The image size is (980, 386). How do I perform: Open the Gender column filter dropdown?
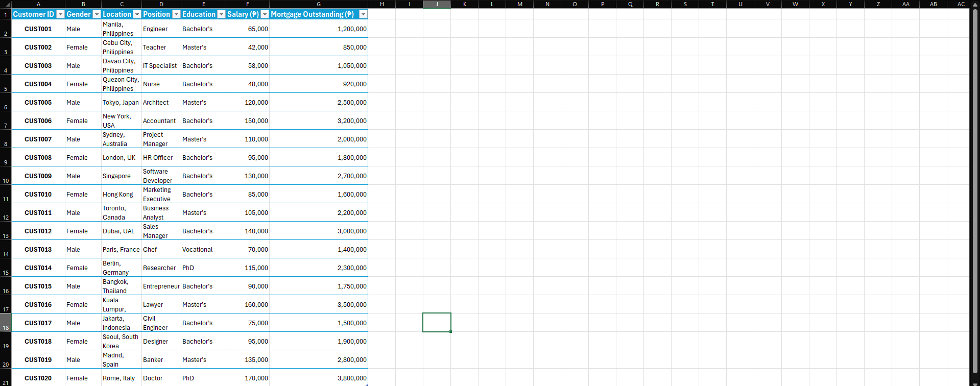click(97, 14)
